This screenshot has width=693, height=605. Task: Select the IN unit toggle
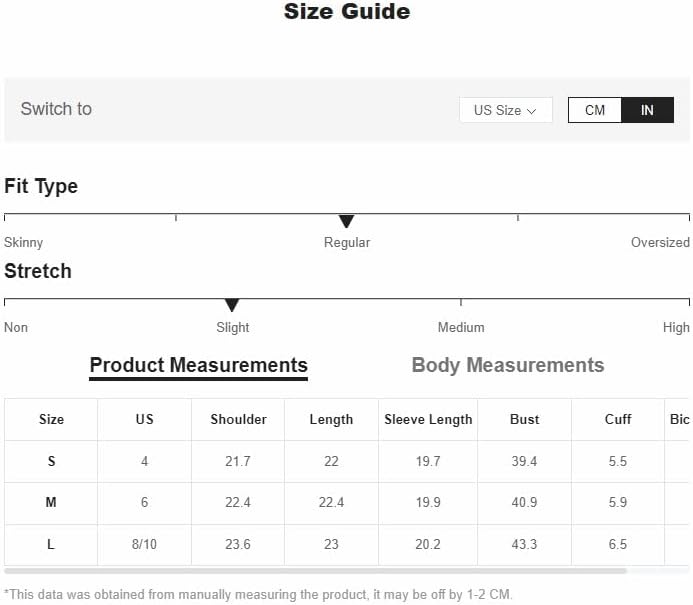647,110
